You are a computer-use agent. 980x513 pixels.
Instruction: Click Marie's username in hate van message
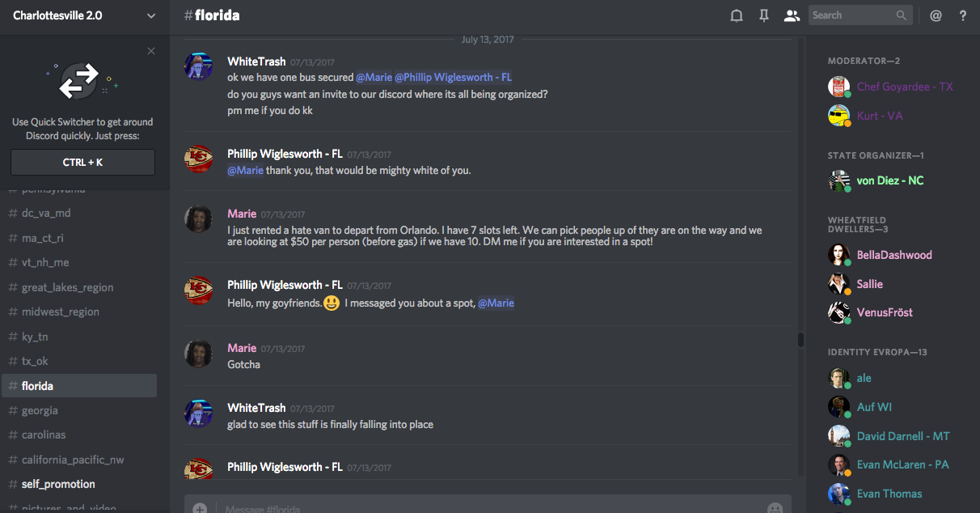[x=242, y=214]
